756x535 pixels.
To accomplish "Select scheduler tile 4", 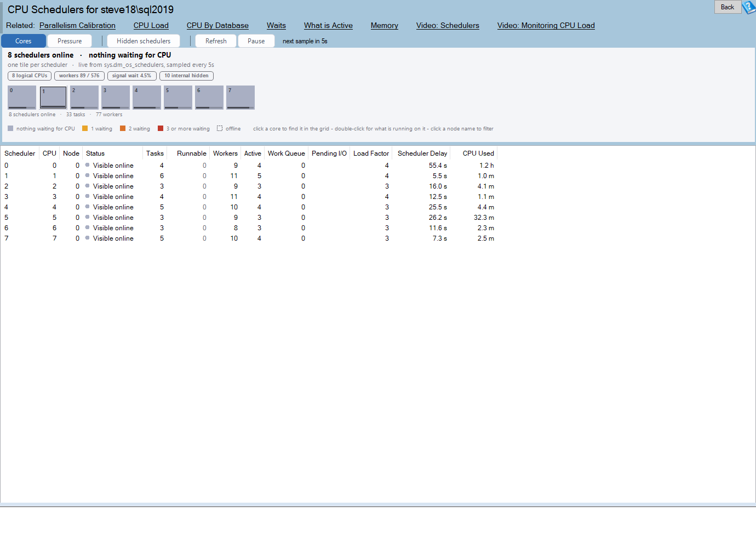I will pos(147,98).
